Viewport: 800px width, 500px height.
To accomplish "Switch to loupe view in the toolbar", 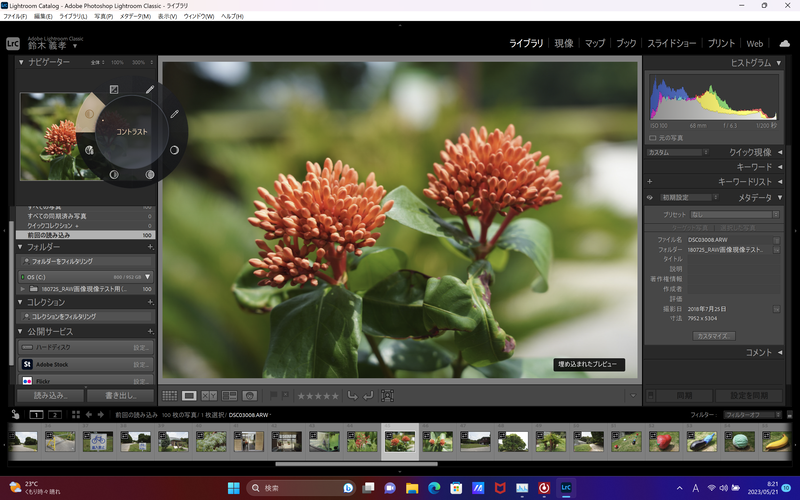I will pos(189,395).
